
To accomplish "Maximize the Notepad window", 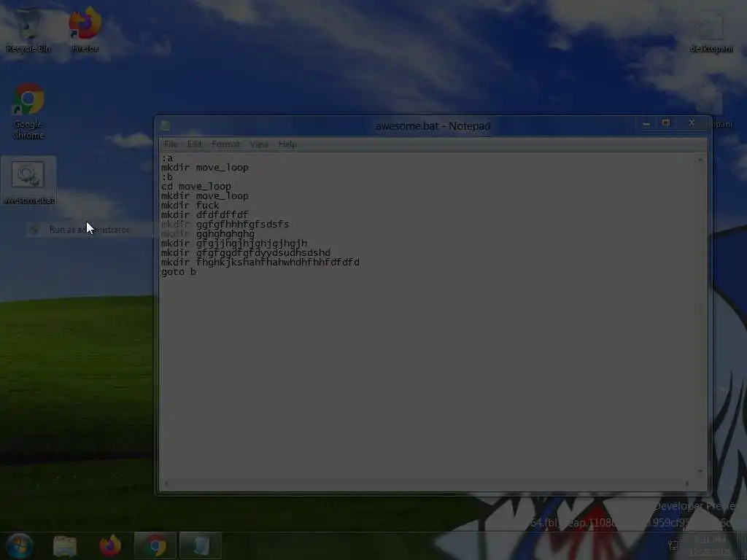I will coord(666,123).
